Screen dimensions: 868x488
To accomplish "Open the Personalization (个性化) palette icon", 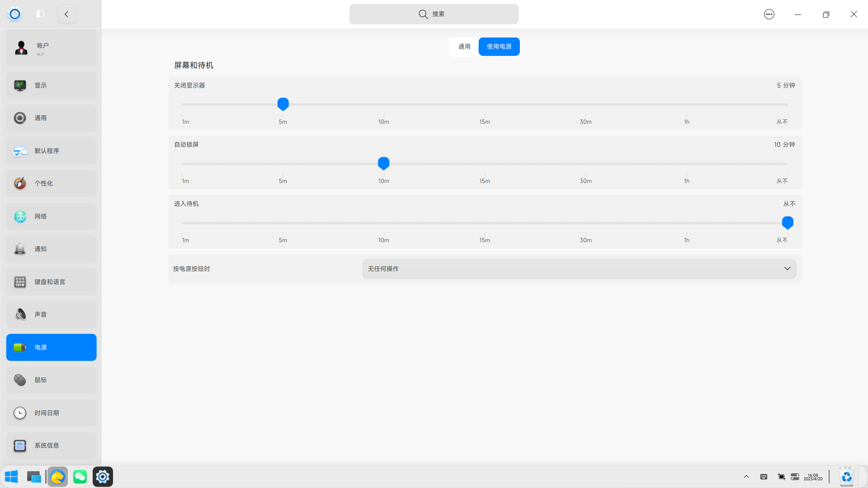I will (x=20, y=183).
